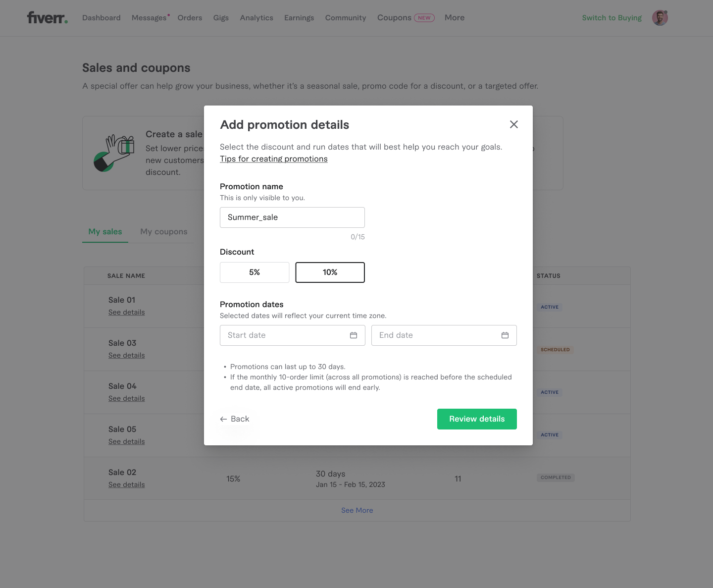Viewport: 713px width, 588px height.
Task: Click the Back arrow icon
Action: [x=223, y=419]
